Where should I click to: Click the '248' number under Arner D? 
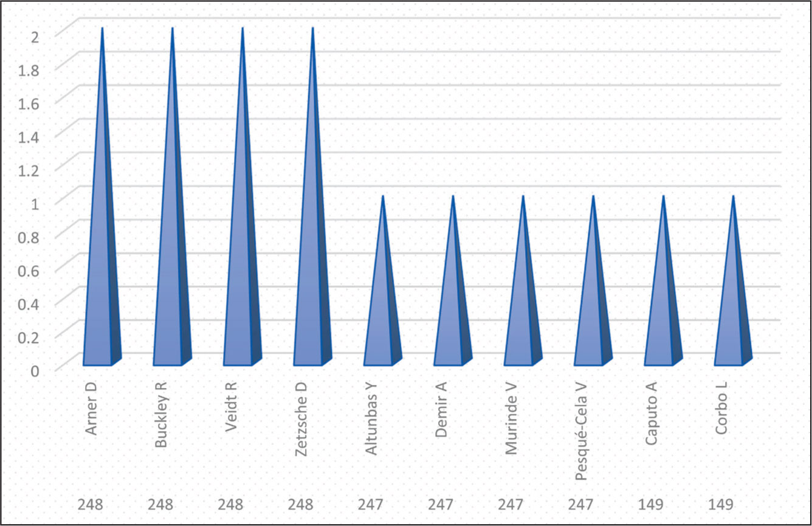click(x=90, y=504)
